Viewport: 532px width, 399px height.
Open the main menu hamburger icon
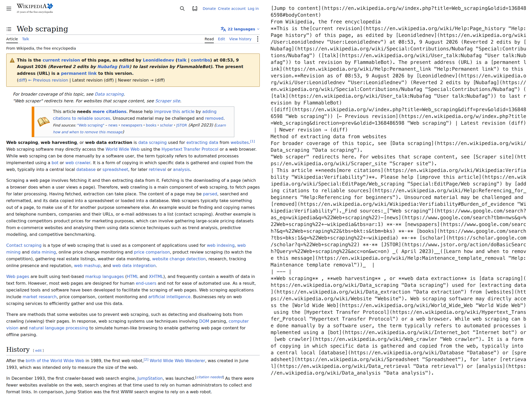[x=9, y=9]
